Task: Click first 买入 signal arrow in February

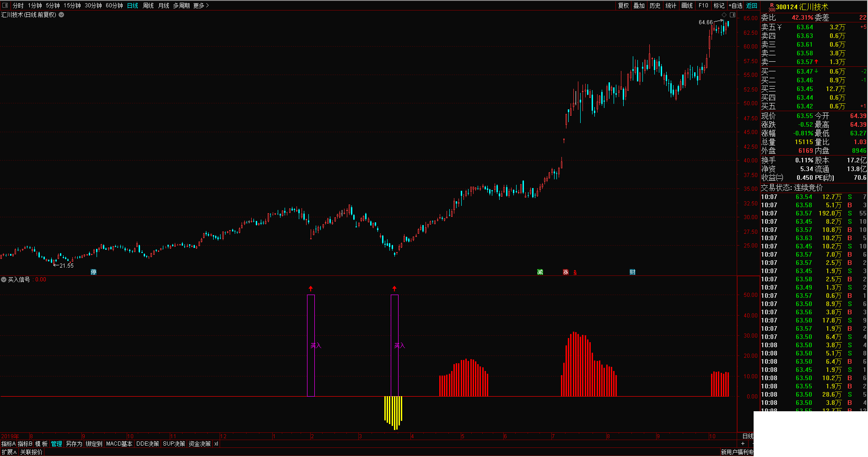Action: [311, 289]
